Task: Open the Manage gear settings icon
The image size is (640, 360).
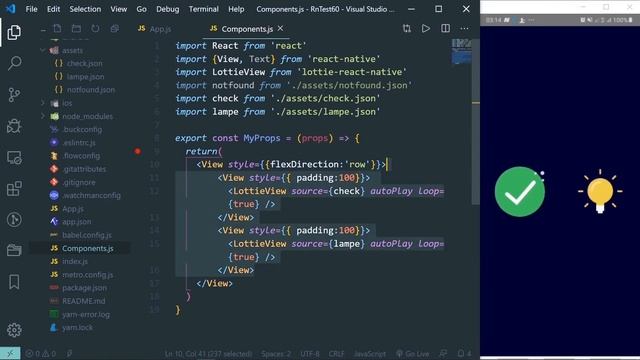Action: tap(14, 330)
